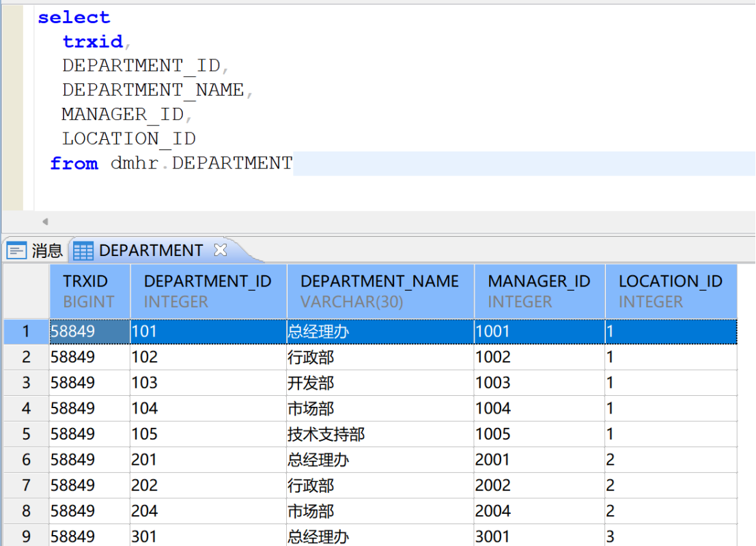Switch to the DEPARTMENT results tab
756x546 pixels.
151,250
